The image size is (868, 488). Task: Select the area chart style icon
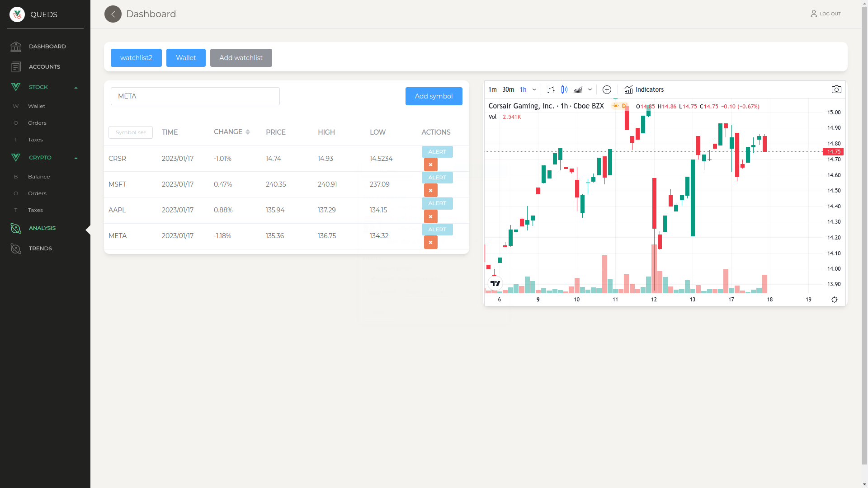pos(578,89)
